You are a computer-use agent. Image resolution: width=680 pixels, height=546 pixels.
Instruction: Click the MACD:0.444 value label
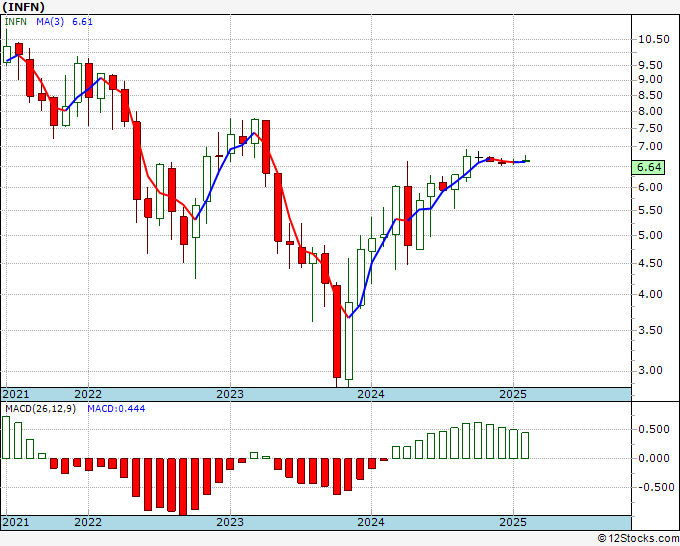pos(116,409)
